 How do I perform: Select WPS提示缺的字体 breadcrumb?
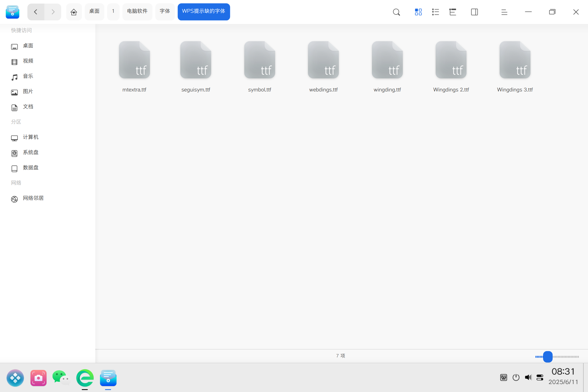(x=204, y=12)
